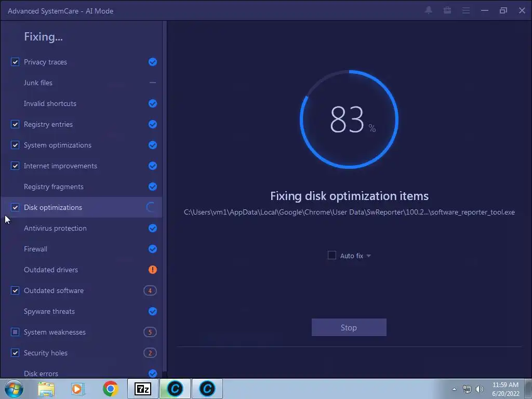The image size is (532, 399).
Task: Uncheck the Disk optimizations checkbox
Action: pyautogui.click(x=15, y=207)
